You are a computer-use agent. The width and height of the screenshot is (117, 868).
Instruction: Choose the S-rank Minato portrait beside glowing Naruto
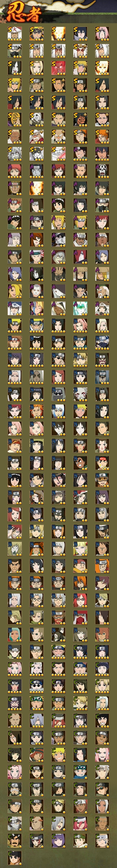tap(80, 68)
